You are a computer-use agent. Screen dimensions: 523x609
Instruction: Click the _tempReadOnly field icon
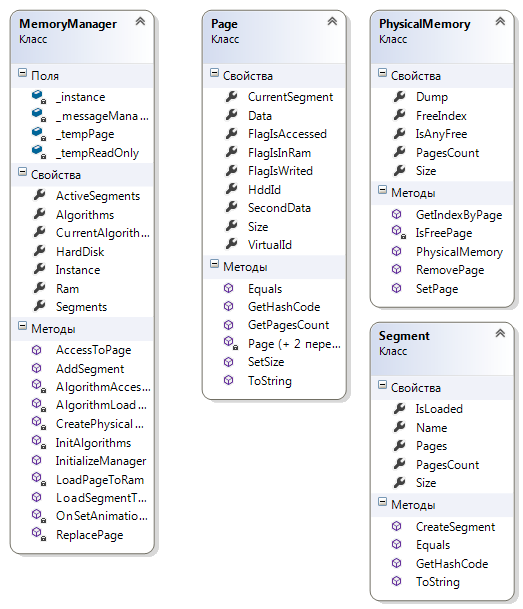(38, 152)
